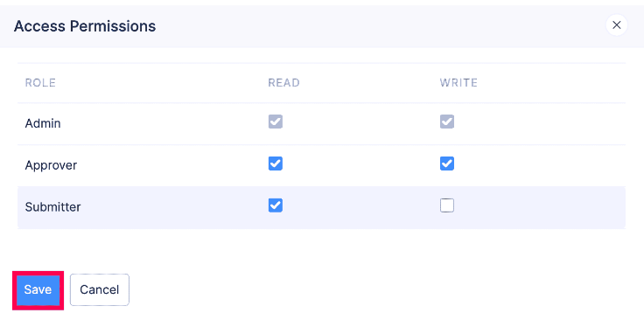Uncheck Write permission for Approver
Viewport: 644px width, 327px height.
(x=447, y=163)
